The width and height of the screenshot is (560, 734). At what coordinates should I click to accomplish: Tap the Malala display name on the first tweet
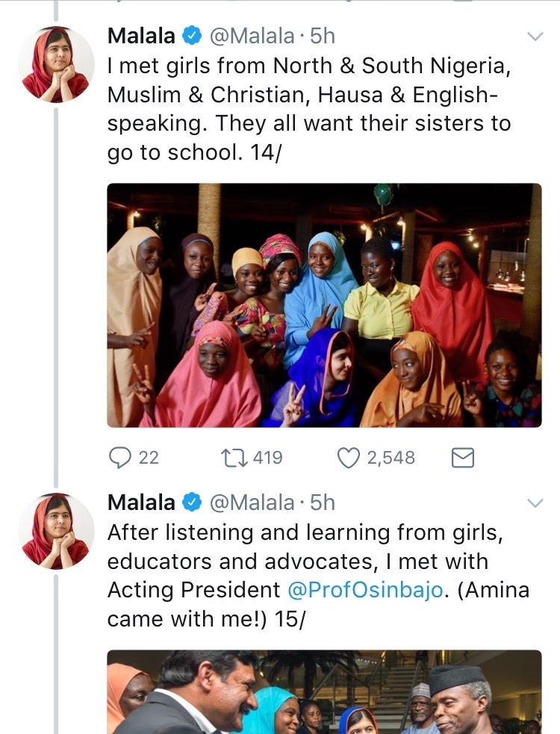(x=141, y=36)
